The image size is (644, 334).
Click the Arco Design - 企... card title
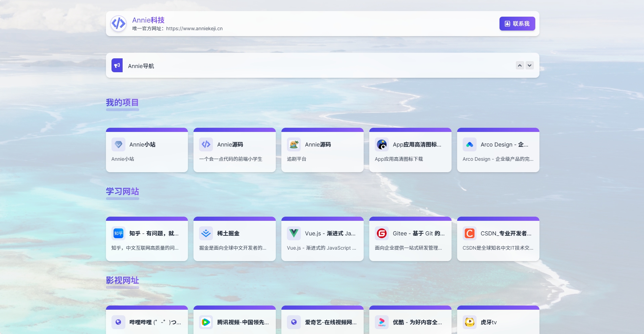pyautogui.click(x=504, y=144)
